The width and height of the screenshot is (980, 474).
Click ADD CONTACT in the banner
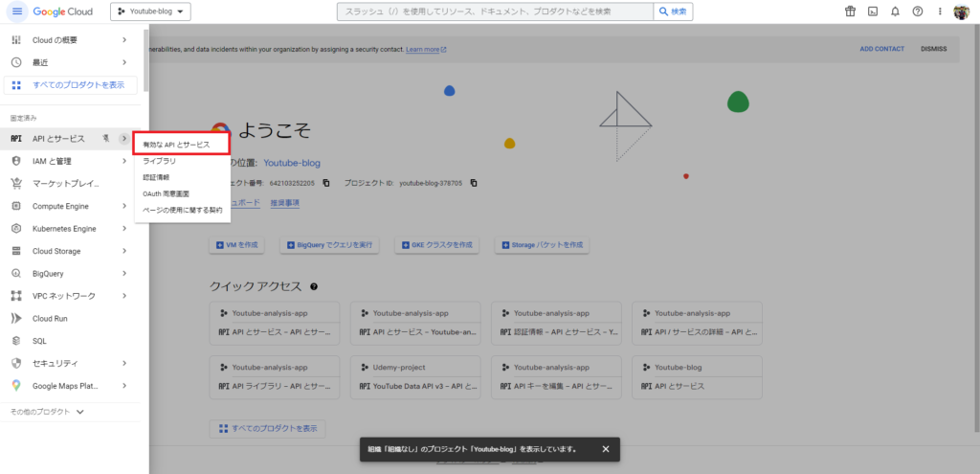881,49
